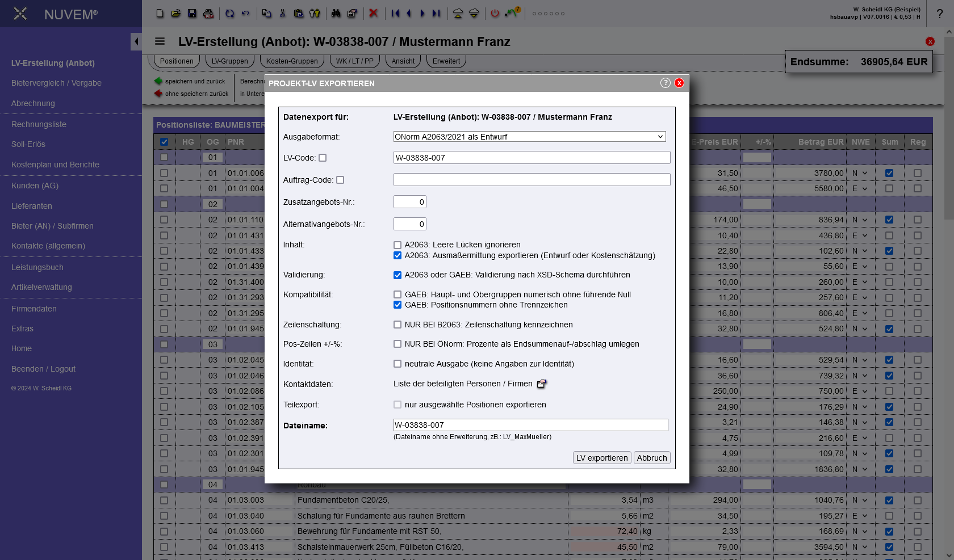Open the Ausgabeformat dropdown
954x560 pixels.
529,137
